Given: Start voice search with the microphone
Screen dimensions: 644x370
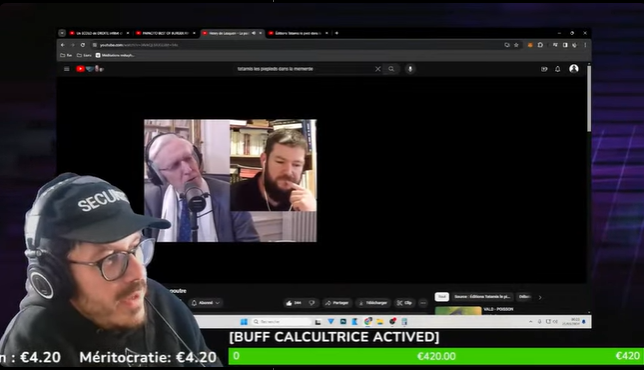Looking at the screenshot, I should 410,69.
